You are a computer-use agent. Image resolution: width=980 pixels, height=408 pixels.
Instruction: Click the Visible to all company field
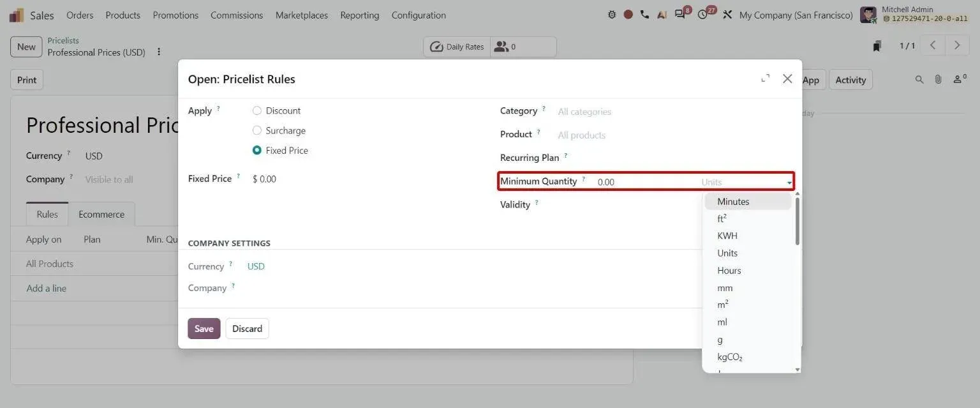(109, 180)
